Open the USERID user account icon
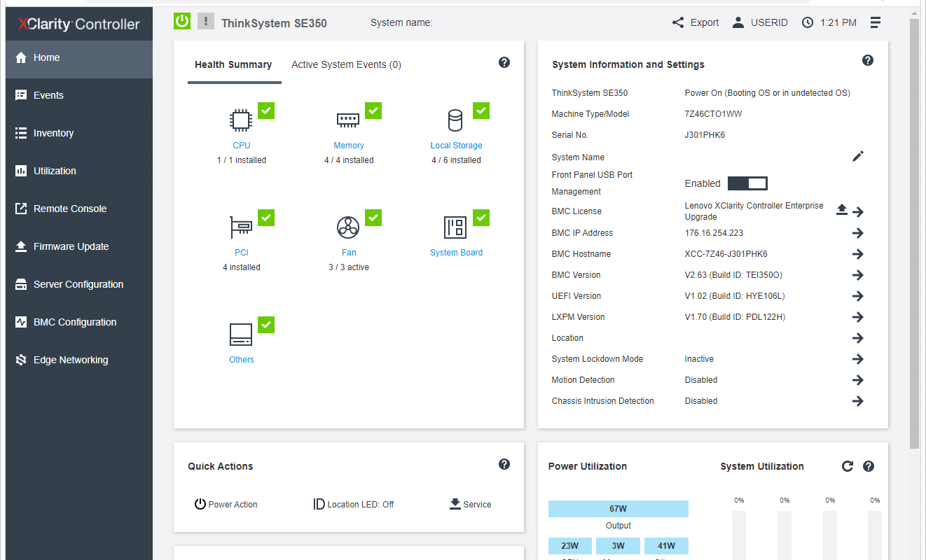The width and height of the screenshot is (926, 560). click(738, 22)
